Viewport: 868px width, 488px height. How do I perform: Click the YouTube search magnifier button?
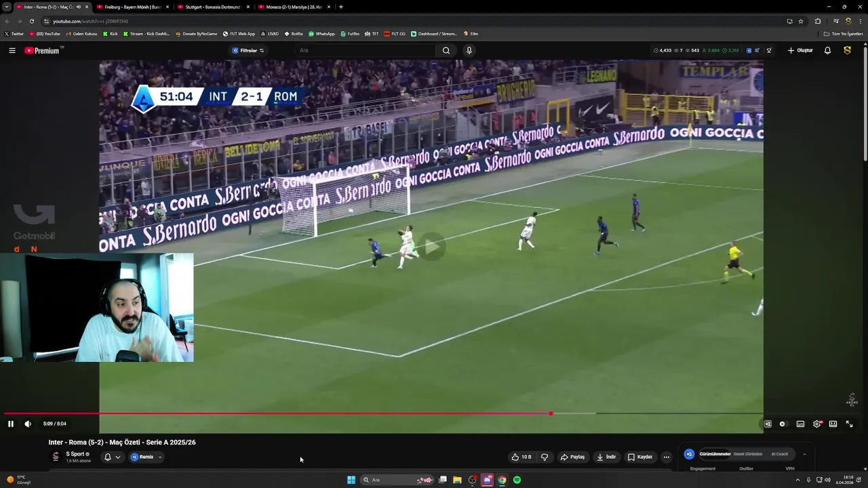pos(446,51)
